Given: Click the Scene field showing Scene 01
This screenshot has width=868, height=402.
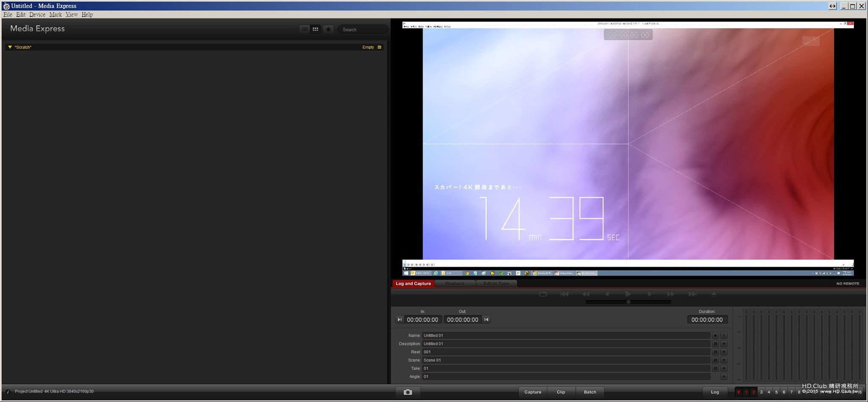Looking at the screenshot, I should click(x=566, y=360).
